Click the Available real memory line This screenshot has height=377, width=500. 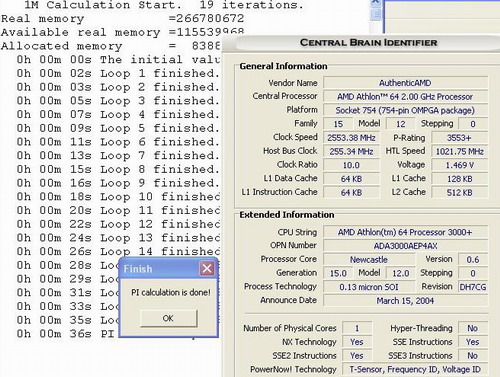[122, 32]
